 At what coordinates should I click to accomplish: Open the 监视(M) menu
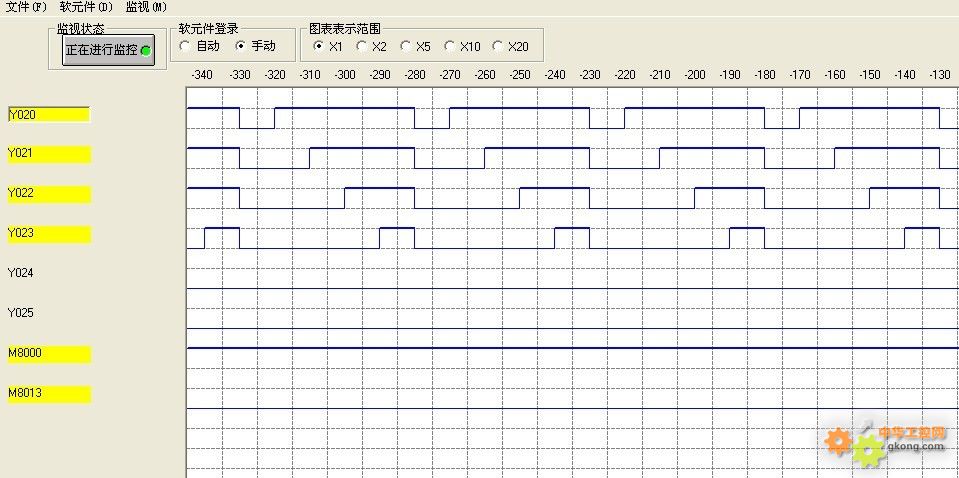tap(146, 7)
